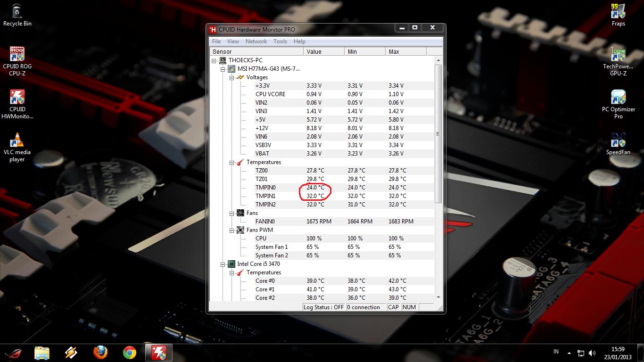Click the Max column header
Viewport: 644px width, 362px height.
(x=405, y=51)
